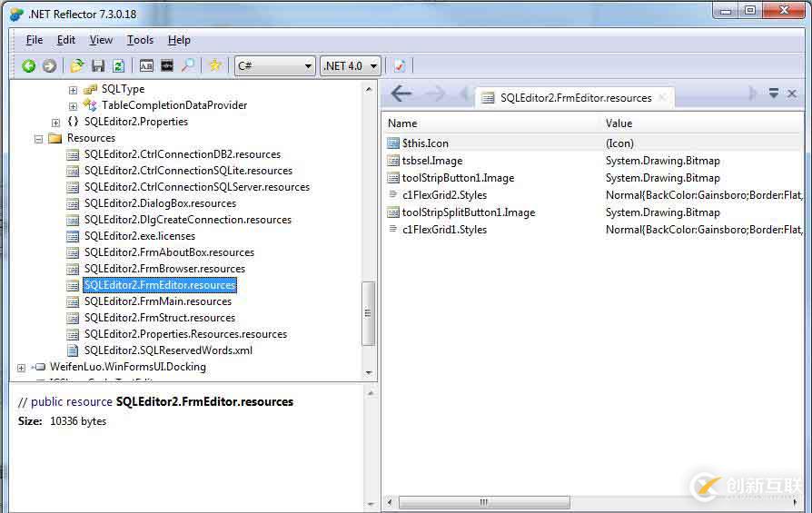
Task: Click the Resources folder icon
Action: [x=54, y=138]
